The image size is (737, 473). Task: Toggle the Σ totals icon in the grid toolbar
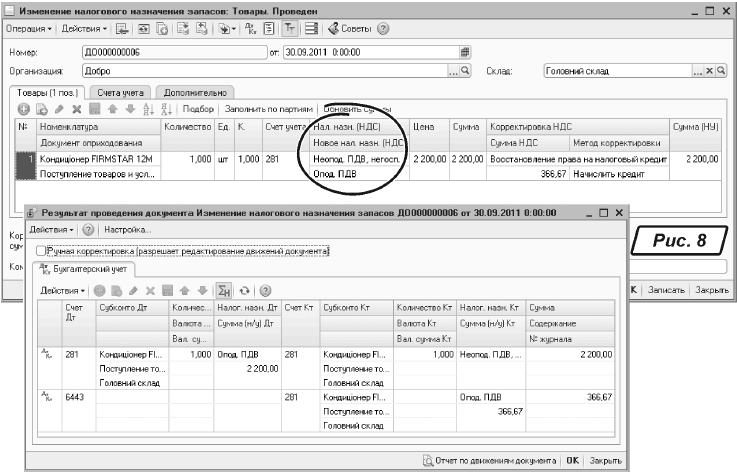(224, 289)
